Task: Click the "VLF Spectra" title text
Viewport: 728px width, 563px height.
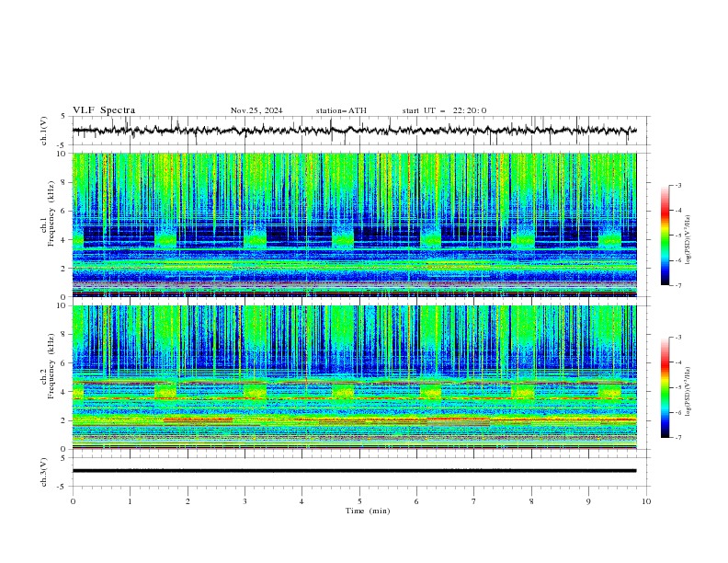Action: (104, 110)
